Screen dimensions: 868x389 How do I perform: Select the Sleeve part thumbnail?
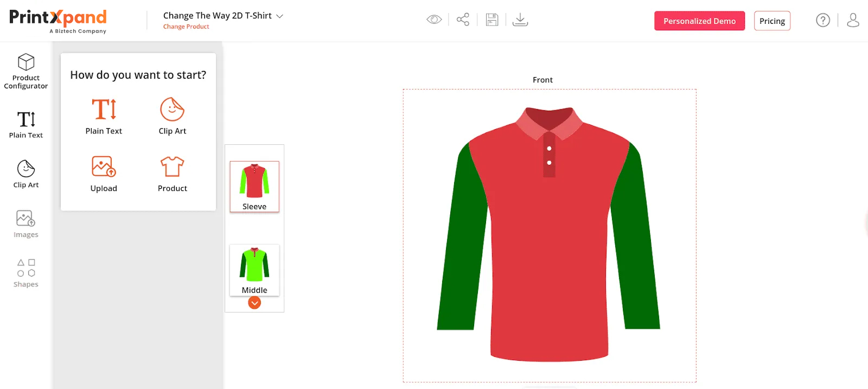(254, 186)
